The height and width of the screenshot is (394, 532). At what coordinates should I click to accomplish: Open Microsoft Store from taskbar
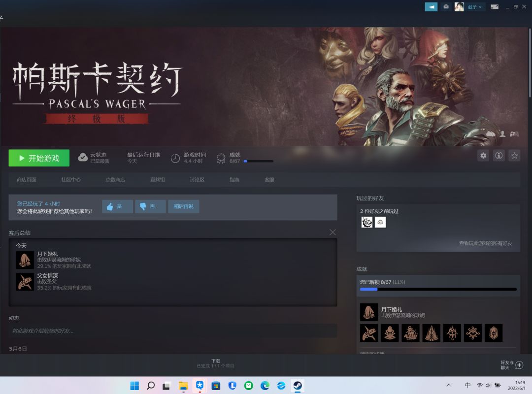tap(216, 386)
